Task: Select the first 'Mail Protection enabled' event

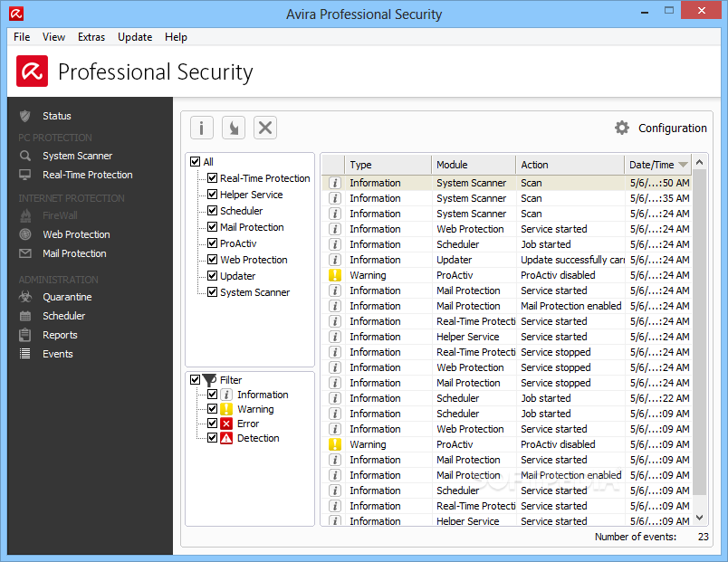Action: 506,306
